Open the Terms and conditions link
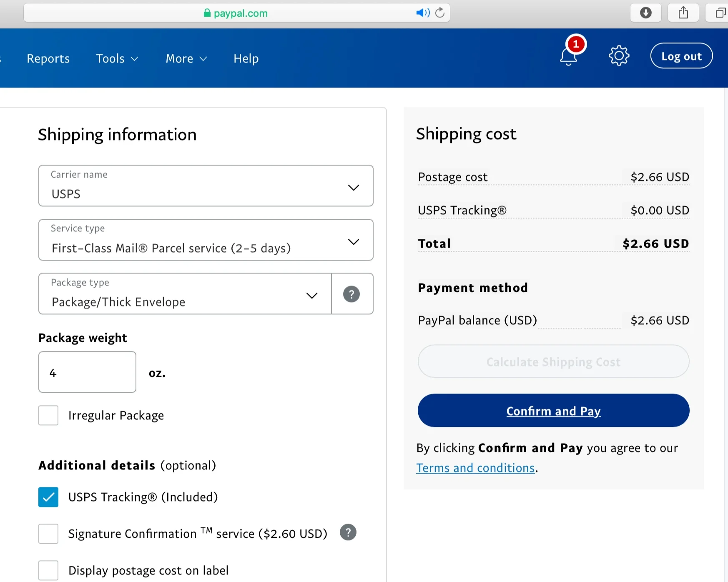The image size is (728, 582). coord(476,468)
